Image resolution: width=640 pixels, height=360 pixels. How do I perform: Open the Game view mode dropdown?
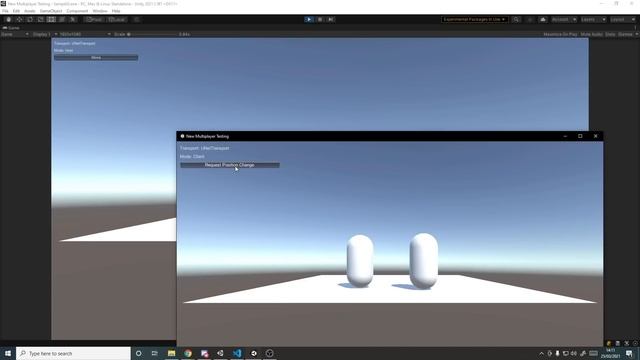coord(14,34)
